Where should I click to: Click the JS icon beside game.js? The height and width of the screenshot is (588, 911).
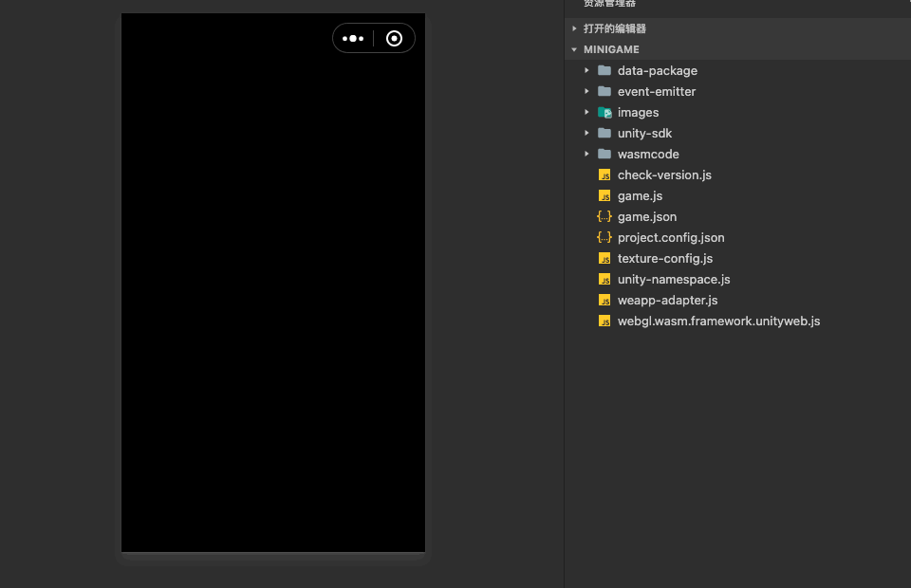click(x=604, y=195)
